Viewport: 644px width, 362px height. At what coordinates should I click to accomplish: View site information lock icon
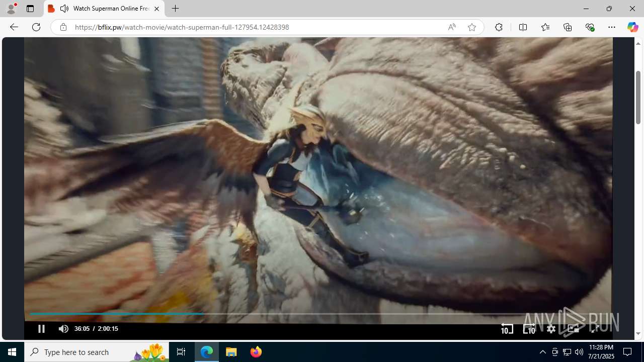click(63, 27)
